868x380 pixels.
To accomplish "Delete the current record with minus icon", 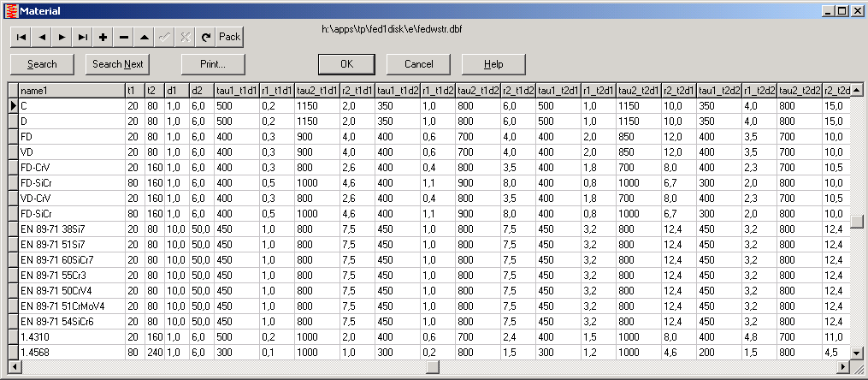I will (123, 37).
